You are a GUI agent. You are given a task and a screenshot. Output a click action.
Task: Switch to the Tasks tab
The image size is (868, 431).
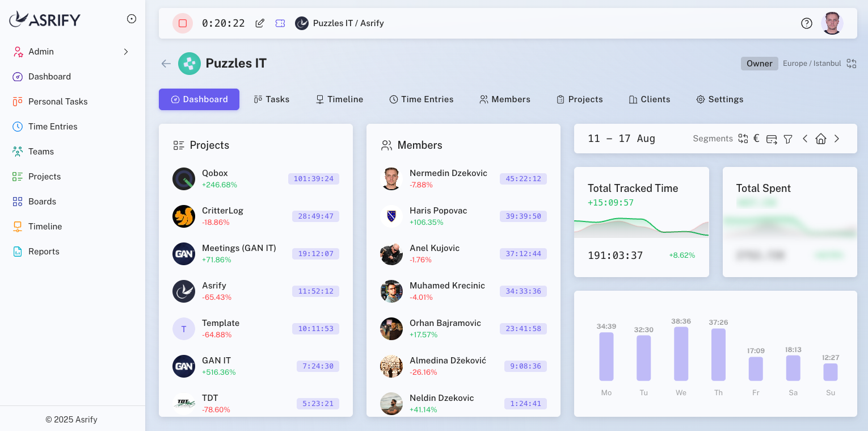tap(272, 99)
